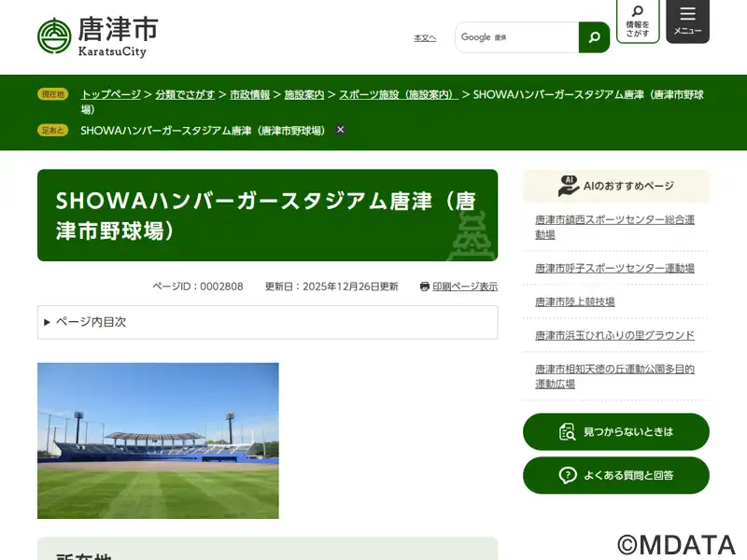
Task: Select the 更新日：2025年12月26日更新 text
Action: [331, 287]
